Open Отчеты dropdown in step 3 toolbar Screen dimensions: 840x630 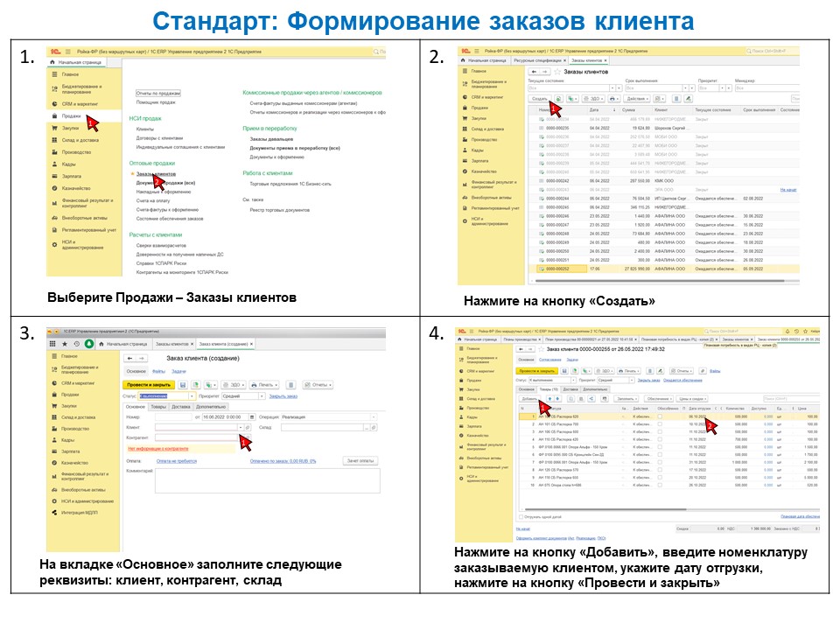[318, 385]
